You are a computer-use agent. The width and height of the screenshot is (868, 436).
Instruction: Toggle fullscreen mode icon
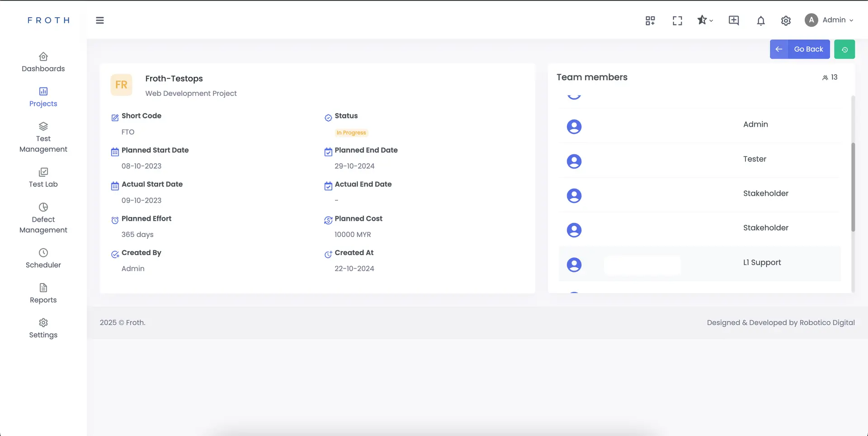point(677,21)
